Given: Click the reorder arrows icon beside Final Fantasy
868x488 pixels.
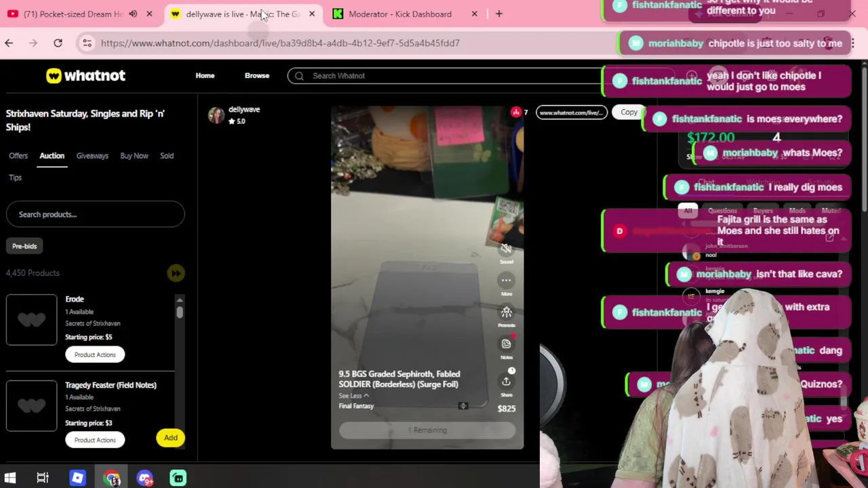Looking at the screenshot, I should tap(463, 406).
